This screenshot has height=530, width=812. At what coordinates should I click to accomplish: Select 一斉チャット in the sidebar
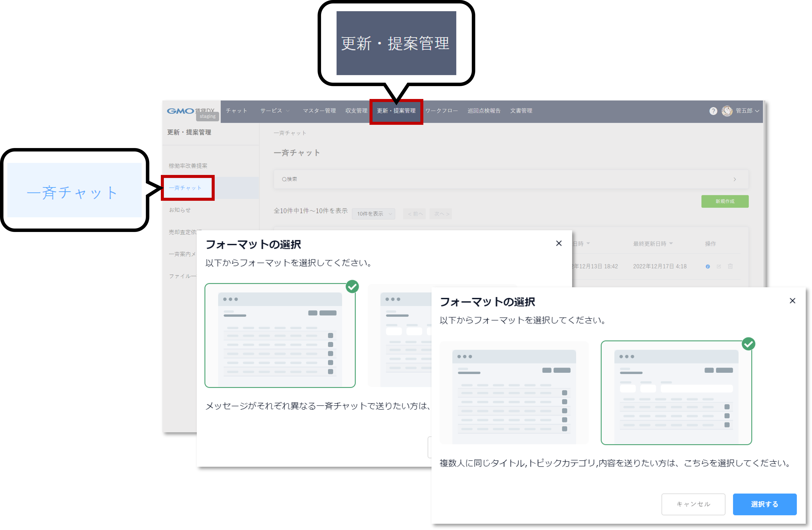(185, 188)
